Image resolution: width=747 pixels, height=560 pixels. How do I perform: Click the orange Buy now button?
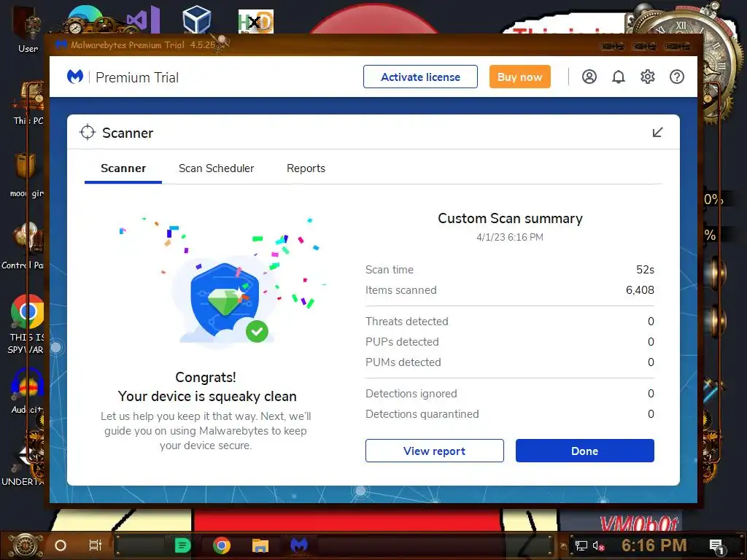click(x=519, y=77)
